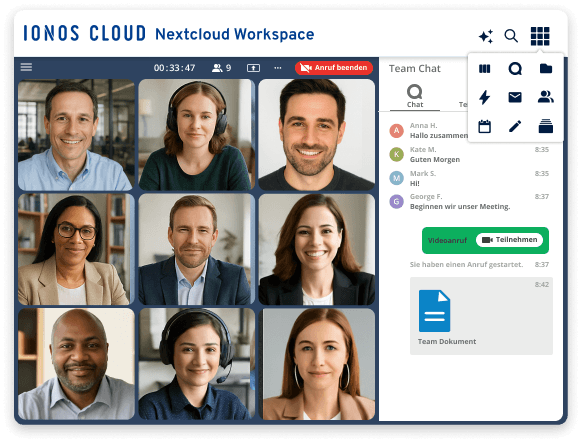Click George F.'s purple avatar

tap(396, 201)
